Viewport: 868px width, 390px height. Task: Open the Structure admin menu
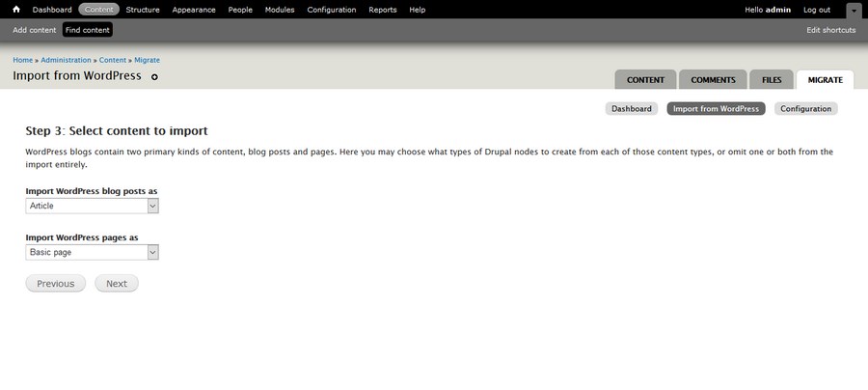[143, 10]
